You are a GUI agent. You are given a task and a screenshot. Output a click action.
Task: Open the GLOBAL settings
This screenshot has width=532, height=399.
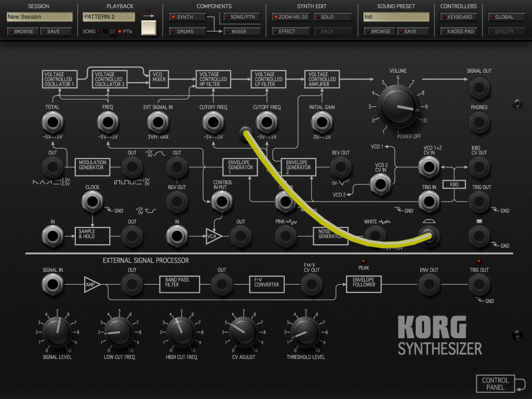[506, 17]
